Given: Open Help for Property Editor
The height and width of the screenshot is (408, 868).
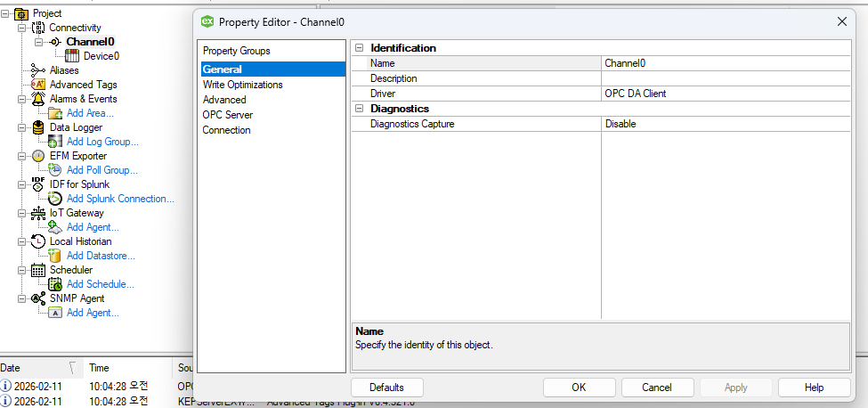Looking at the screenshot, I should pyautogui.click(x=815, y=388).
